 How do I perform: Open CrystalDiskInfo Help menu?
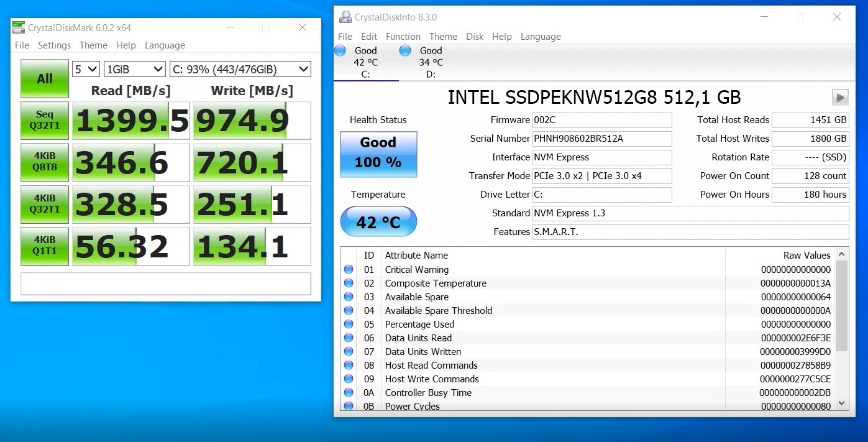[x=502, y=37]
